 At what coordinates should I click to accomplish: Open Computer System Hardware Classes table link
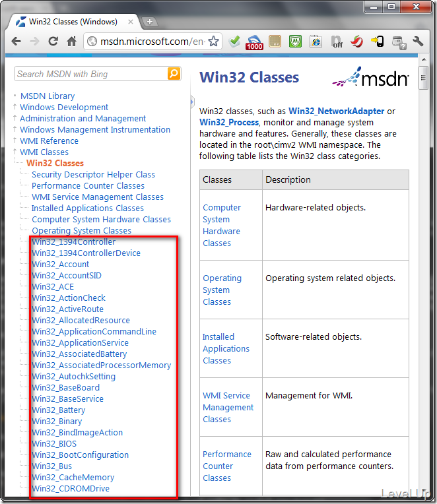point(222,226)
